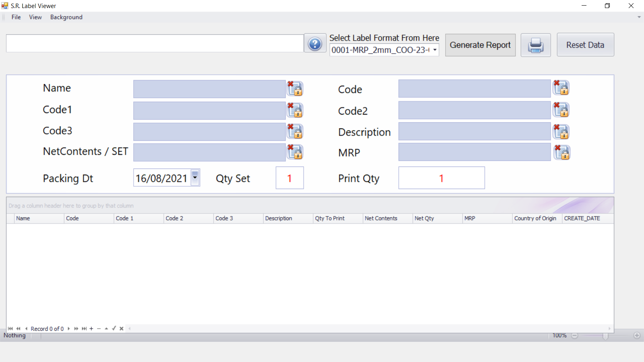Jump to first record in grid navigator

tap(10, 329)
